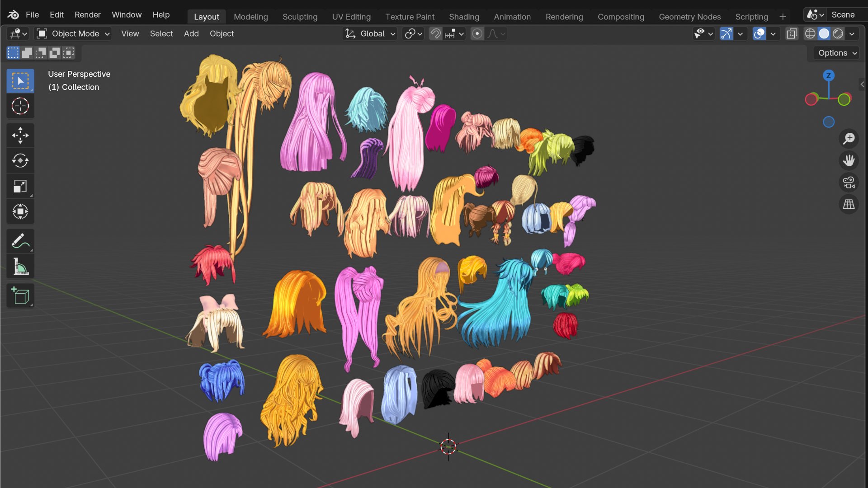Choose the Intersect selection mode icon

68,53
